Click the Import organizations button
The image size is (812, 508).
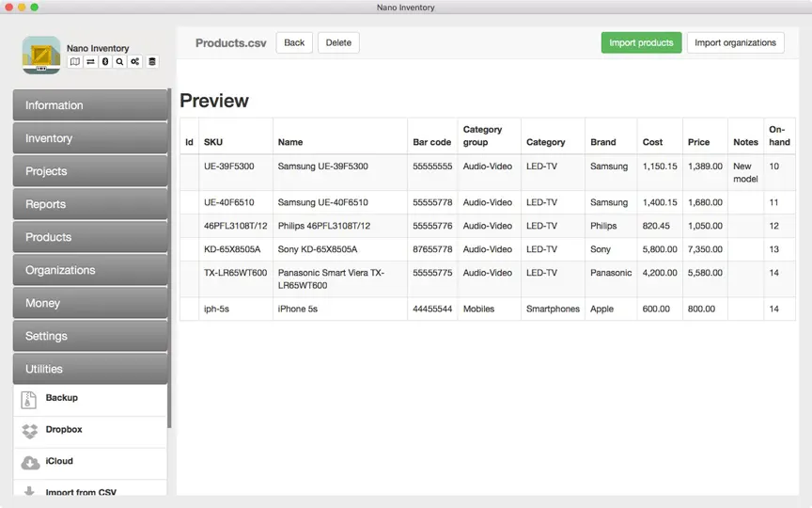[735, 42]
